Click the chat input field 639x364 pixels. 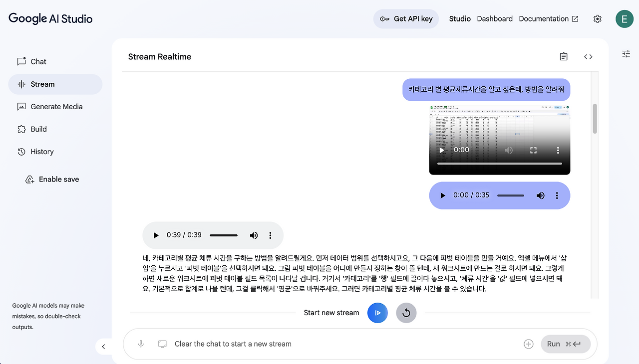[x=300, y=344]
